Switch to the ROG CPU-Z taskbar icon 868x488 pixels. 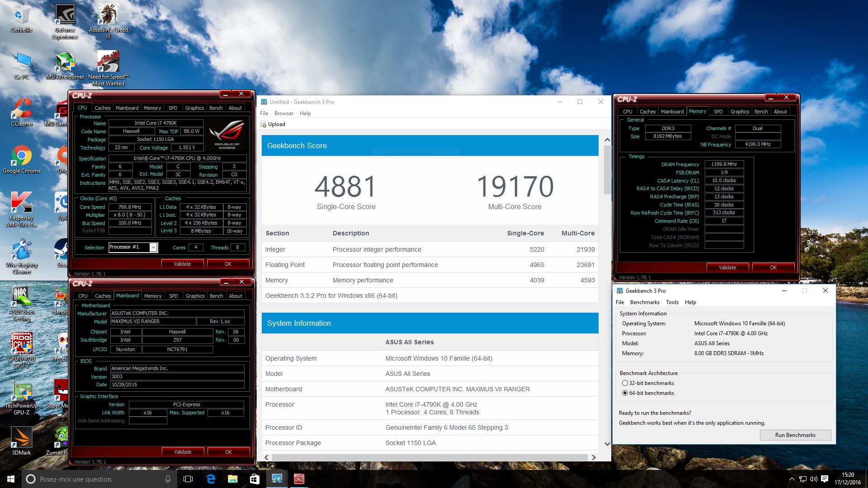pos(299,479)
